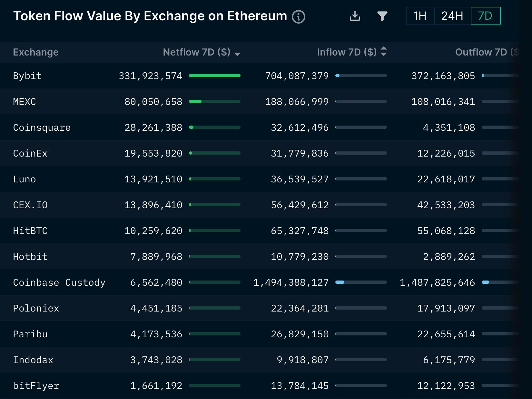Viewport: 532px width, 399px height.
Task: Open Bybit exchange details
Action: coord(27,76)
